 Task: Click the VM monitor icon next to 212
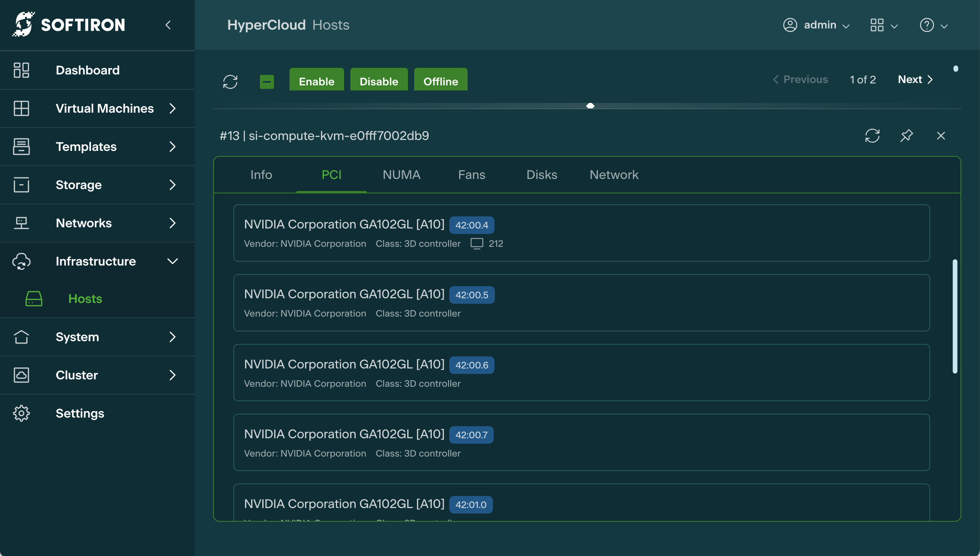point(477,244)
